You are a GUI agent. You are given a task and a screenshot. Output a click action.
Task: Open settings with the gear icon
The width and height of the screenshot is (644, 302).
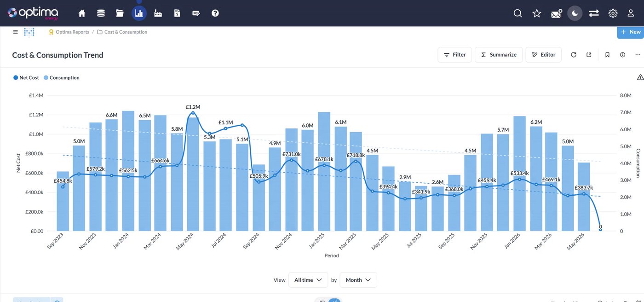click(x=613, y=13)
